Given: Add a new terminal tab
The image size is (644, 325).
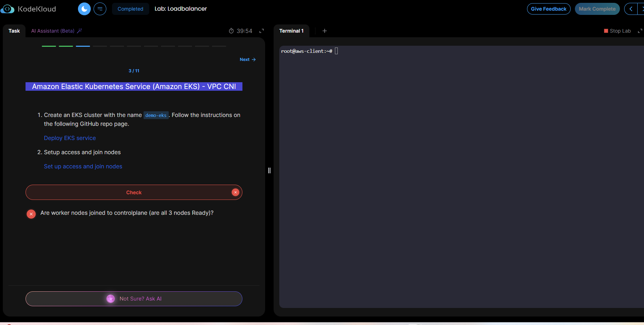Looking at the screenshot, I should 325,31.
